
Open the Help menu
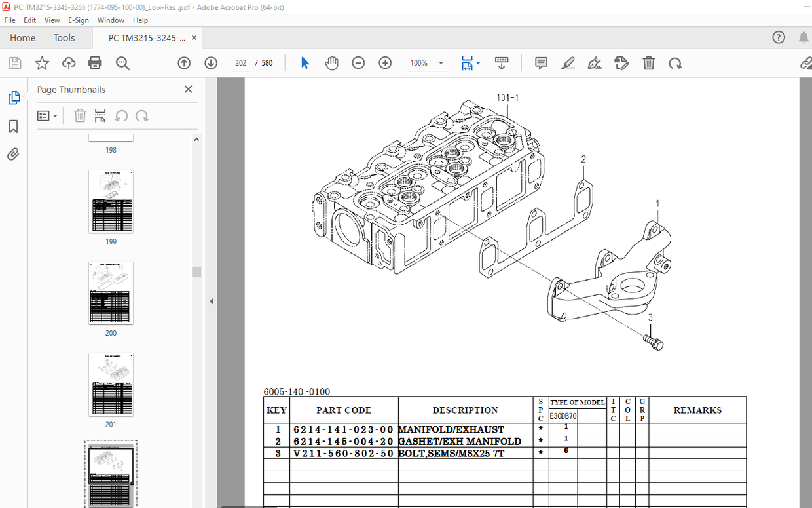[x=140, y=20]
